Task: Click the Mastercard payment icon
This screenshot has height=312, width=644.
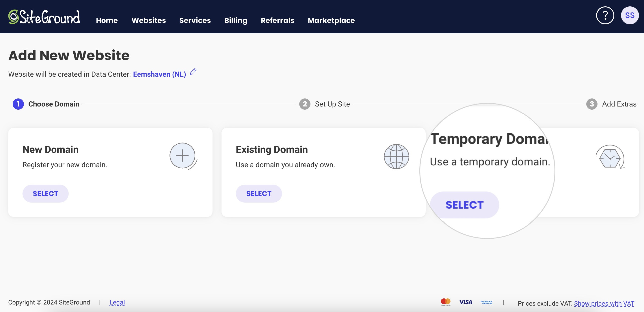Action: [446, 302]
